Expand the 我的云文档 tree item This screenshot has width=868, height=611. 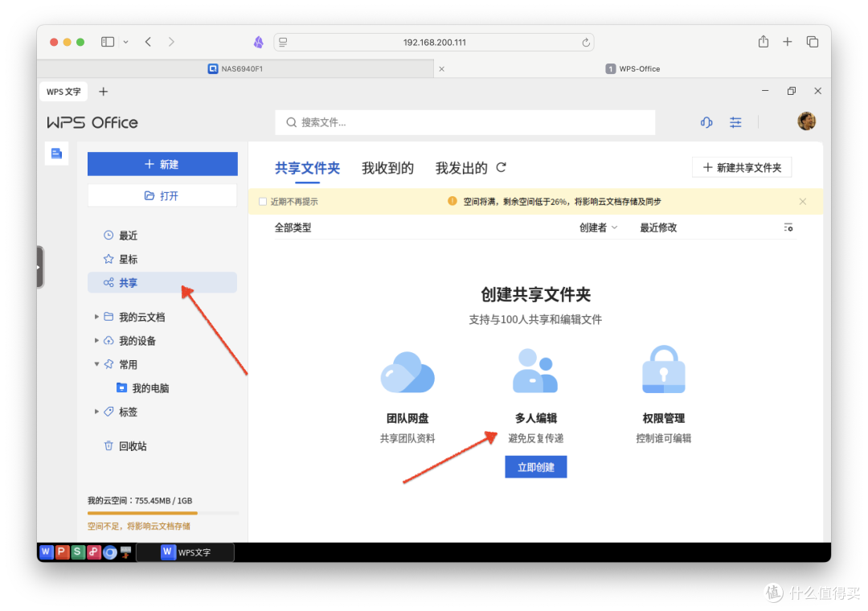pyautogui.click(x=96, y=316)
